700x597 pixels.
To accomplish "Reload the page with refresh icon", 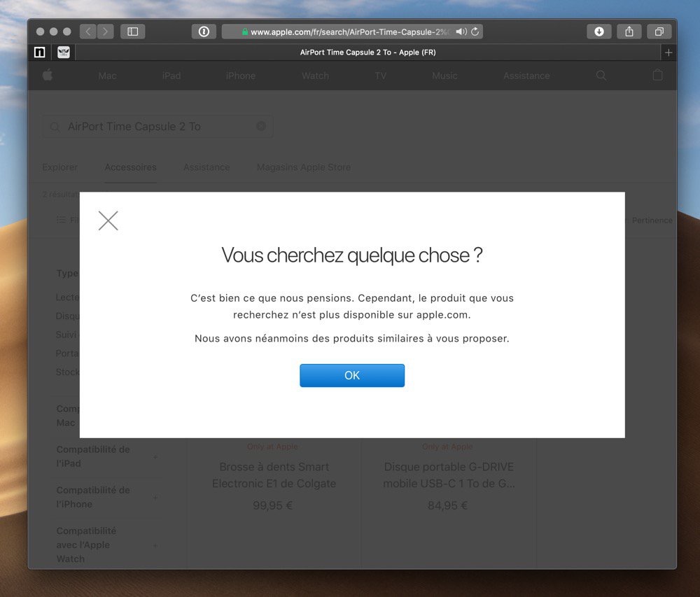I will click(475, 31).
